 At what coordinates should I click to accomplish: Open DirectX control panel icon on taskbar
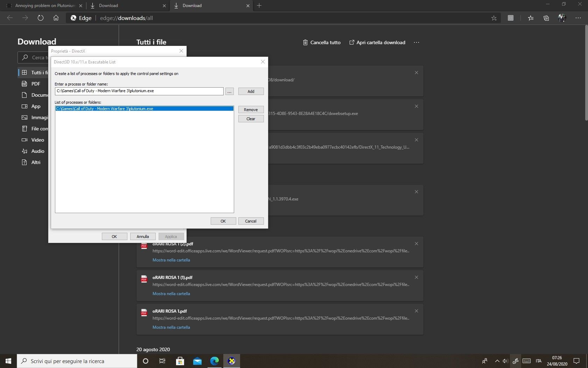coord(232,361)
